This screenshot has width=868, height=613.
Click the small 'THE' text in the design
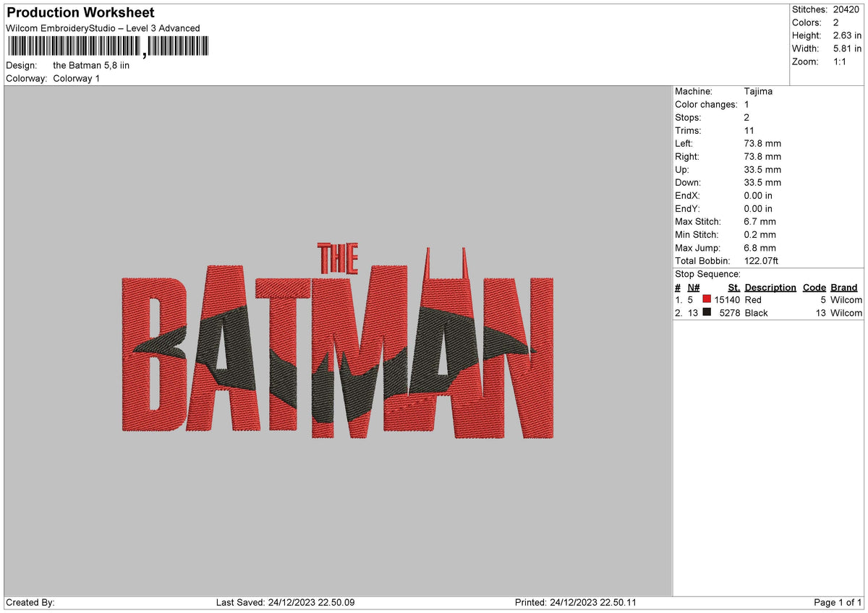pos(339,259)
